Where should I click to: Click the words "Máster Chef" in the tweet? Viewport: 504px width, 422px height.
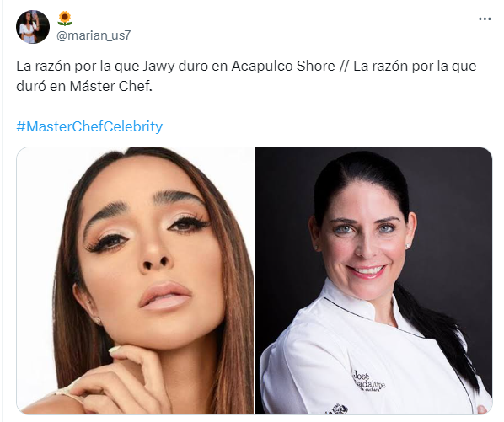click(x=110, y=86)
